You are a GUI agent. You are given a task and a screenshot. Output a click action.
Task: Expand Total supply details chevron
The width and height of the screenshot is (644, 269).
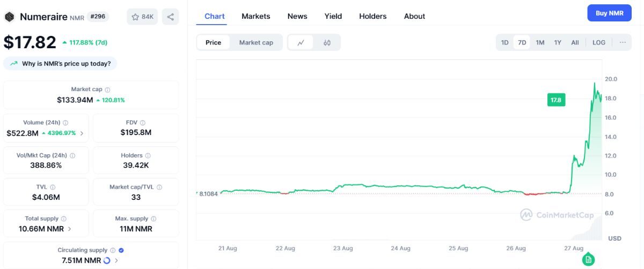pyautogui.click(x=70, y=229)
